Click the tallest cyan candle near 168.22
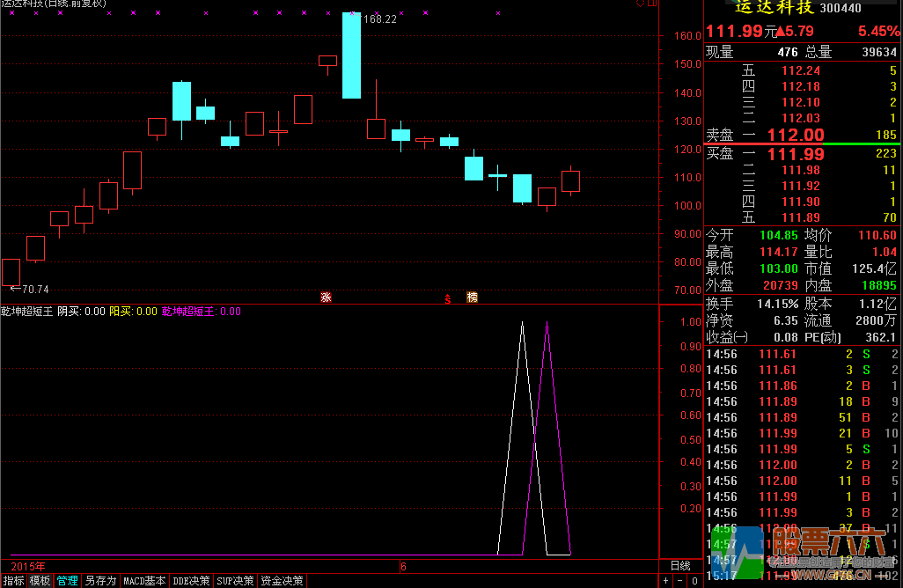Screen dimensions: 903x588 351,55
